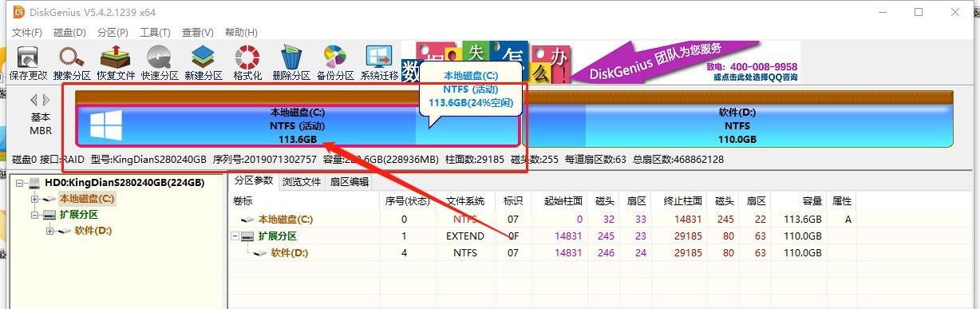Switch to the 扇区编辑 tab
This screenshot has height=309, width=980.
tap(350, 182)
